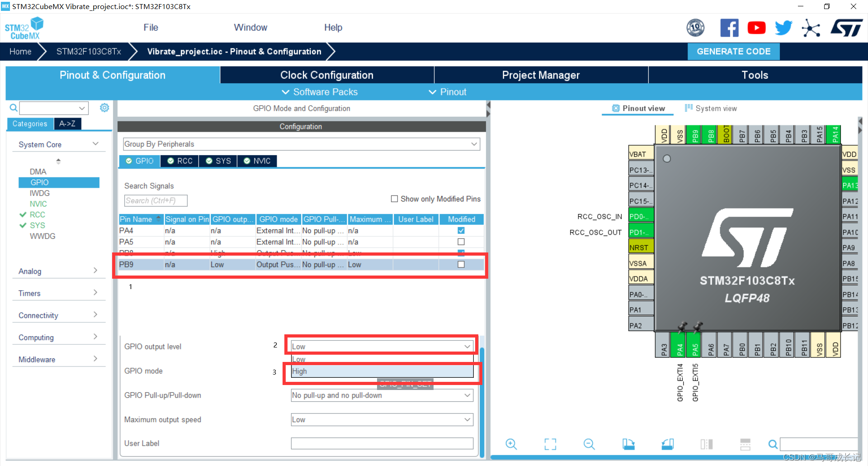Select IWDG in System Core list
This screenshot has height=466, width=868.
(x=40, y=193)
